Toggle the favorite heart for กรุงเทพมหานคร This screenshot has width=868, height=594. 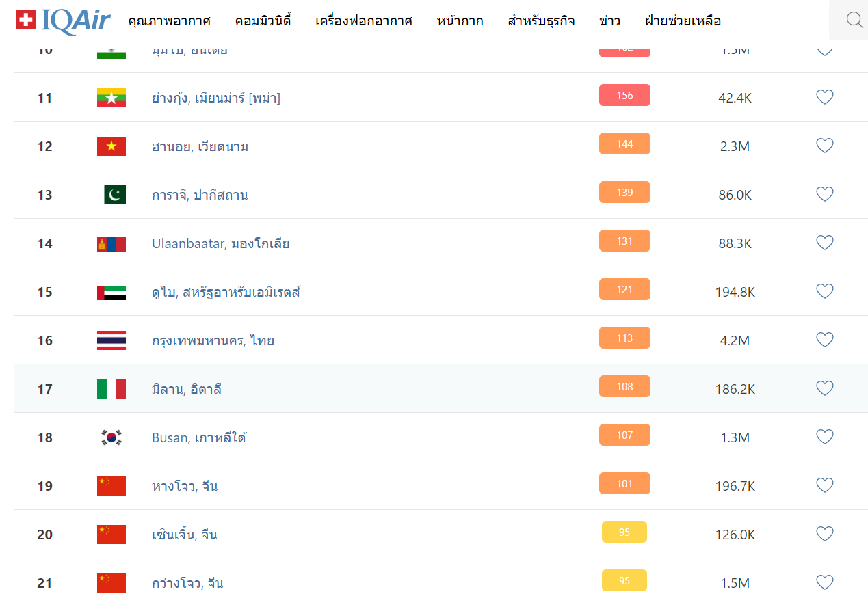[825, 340]
